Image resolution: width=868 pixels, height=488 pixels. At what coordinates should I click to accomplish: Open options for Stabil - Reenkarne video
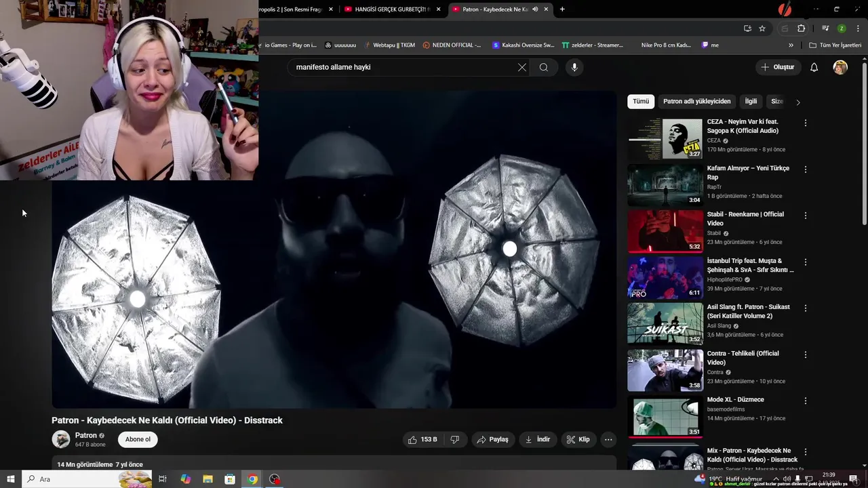coord(805,215)
